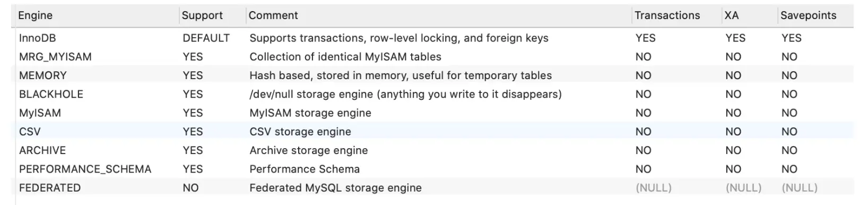Select the DEFAULT support value cell
The image size is (868, 205).
[206, 38]
